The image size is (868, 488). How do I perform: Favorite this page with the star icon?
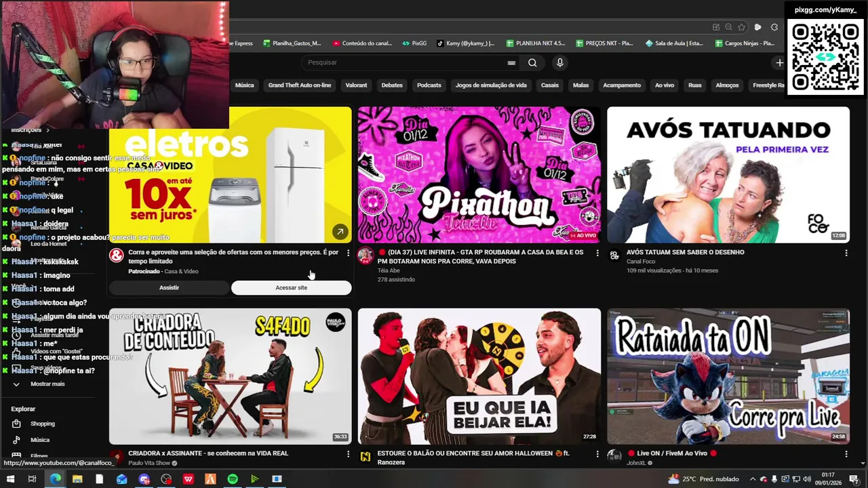coord(741,27)
